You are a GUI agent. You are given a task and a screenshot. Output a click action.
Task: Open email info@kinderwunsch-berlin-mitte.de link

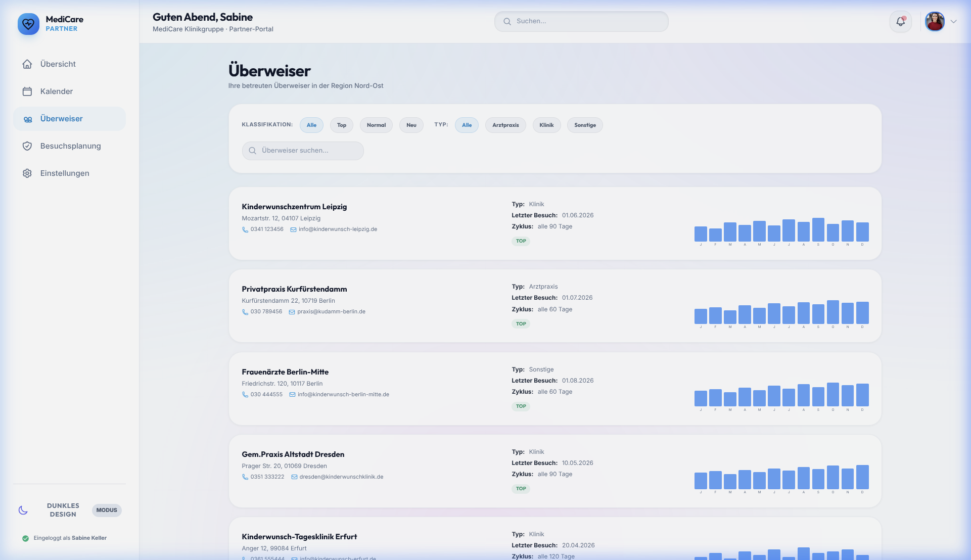point(343,395)
